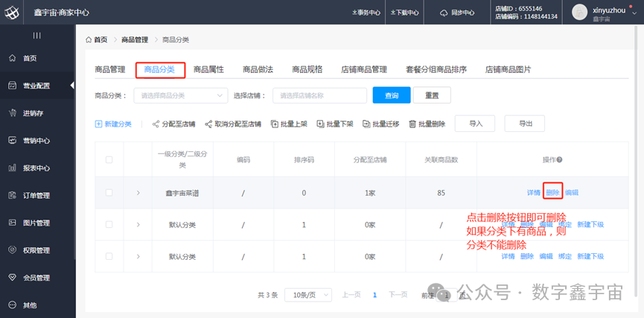
Task: Open the 商品做法 tab
Action: [258, 69]
